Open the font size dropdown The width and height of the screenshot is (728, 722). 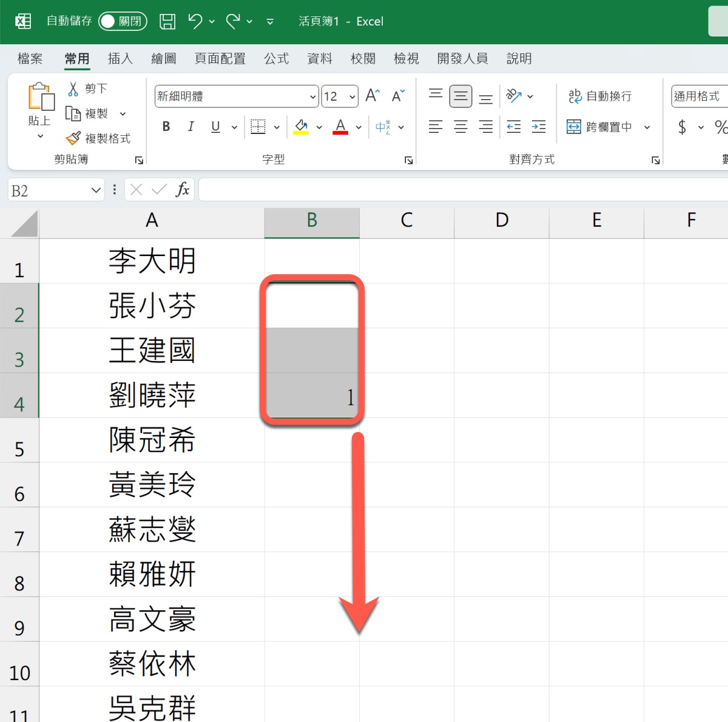(352, 96)
